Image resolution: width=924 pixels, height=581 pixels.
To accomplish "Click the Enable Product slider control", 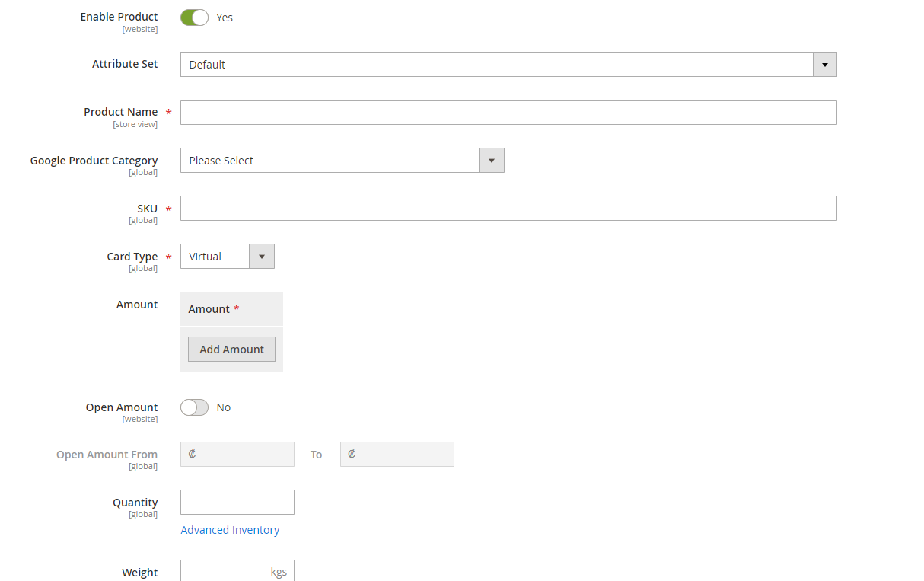I will 194,17.
